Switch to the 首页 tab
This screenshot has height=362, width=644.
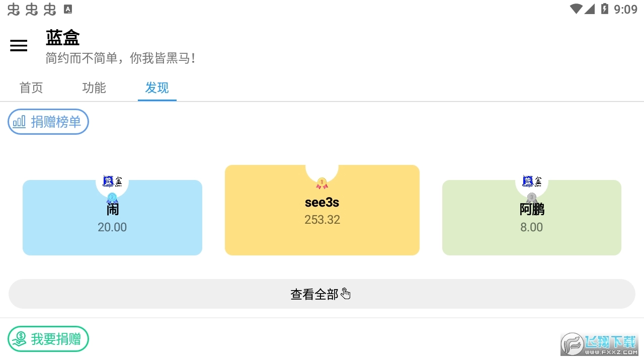pyautogui.click(x=31, y=88)
